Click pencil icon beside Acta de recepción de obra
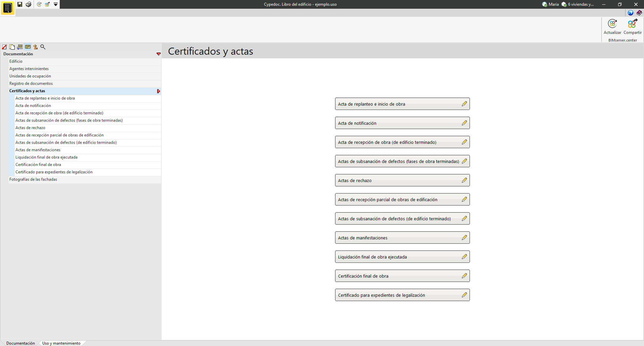Screen dimensions: 644x346 click(x=464, y=142)
